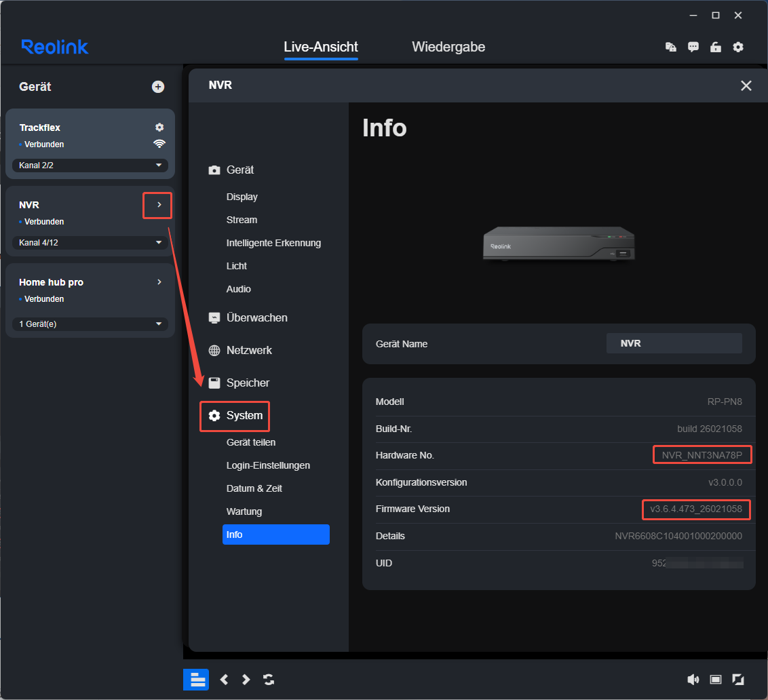Enter fullscreen with bottom-right icon

tap(738, 680)
